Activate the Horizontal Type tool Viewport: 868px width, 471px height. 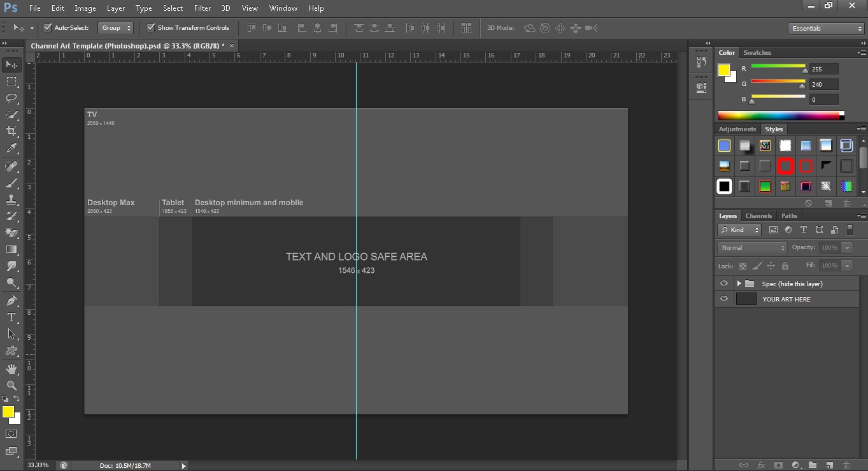(11, 317)
